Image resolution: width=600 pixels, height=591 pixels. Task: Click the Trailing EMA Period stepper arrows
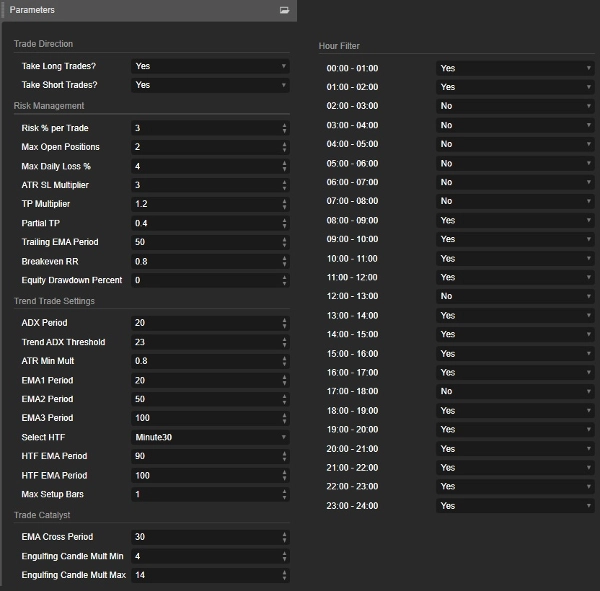pyautogui.click(x=284, y=242)
